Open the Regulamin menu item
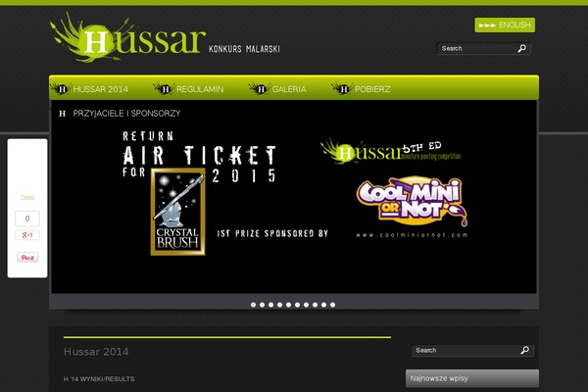The width and height of the screenshot is (588, 392). point(200,89)
